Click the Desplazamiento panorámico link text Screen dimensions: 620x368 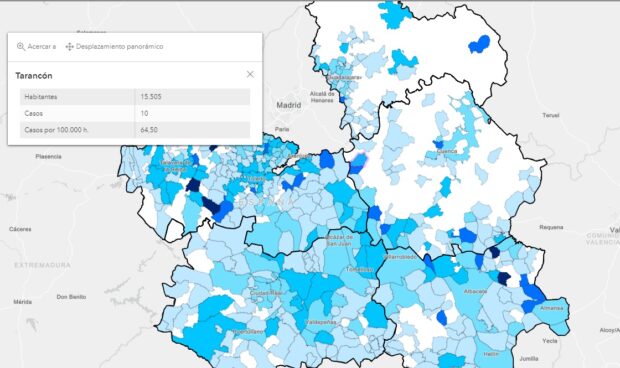click(119, 47)
